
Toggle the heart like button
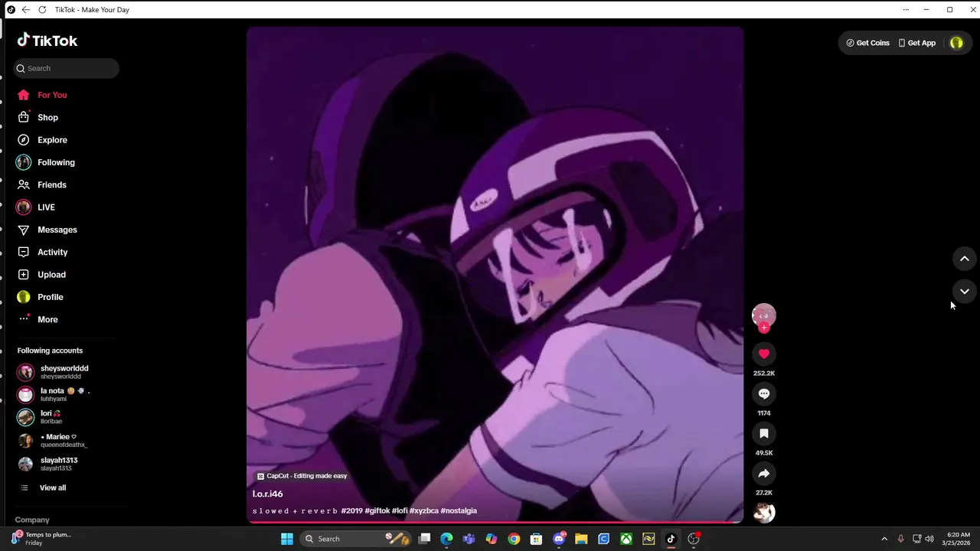[x=764, y=354]
